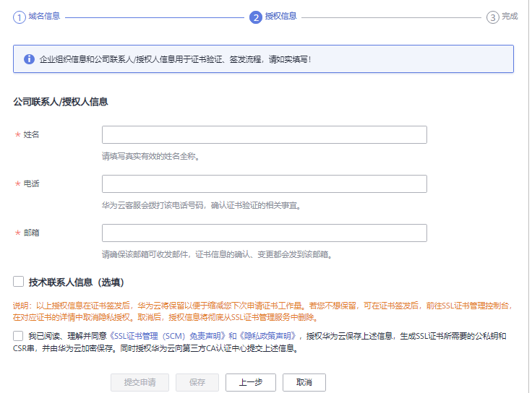This screenshot has width=532, height=393.
Task: Click the vertical scrollbar on the right edge
Action: click(531, 196)
